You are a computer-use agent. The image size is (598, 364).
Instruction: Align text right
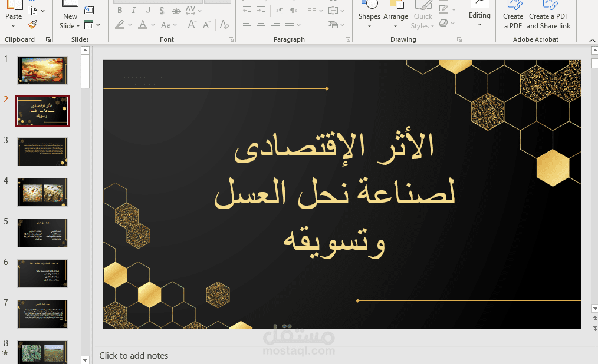tap(275, 25)
